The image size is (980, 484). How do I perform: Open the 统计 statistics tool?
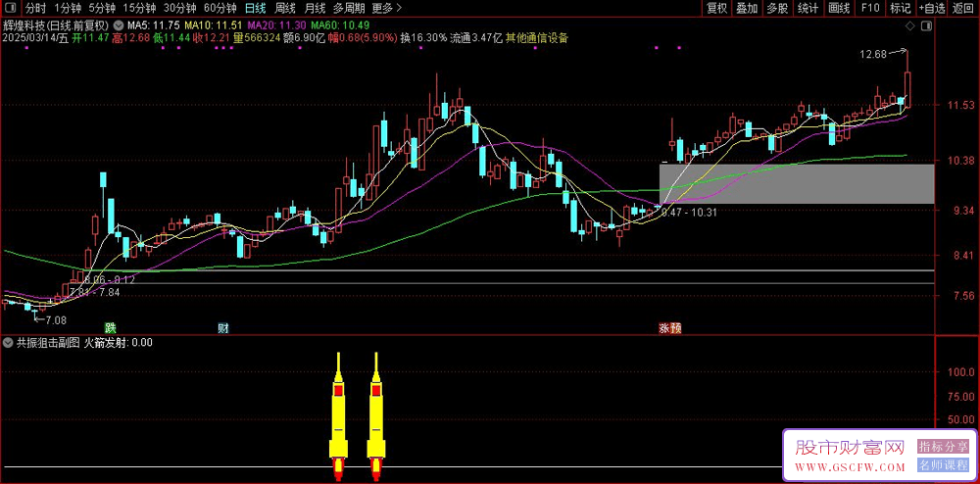point(808,8)
